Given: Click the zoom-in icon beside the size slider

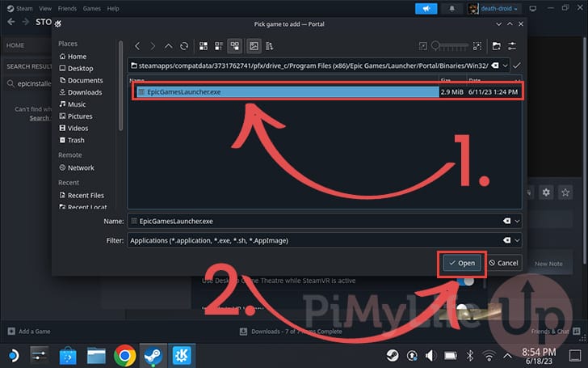Looking at the screenshot, I should [477, 46].
